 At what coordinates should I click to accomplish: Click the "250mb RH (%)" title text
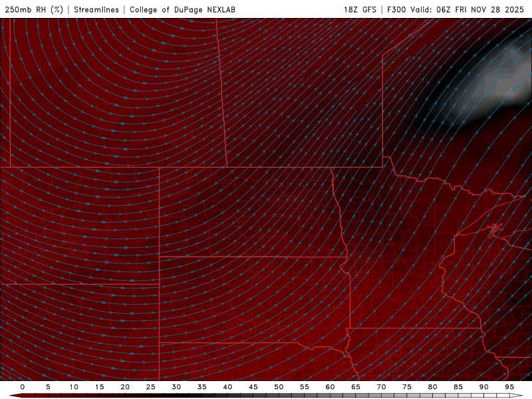coord(34,9)
